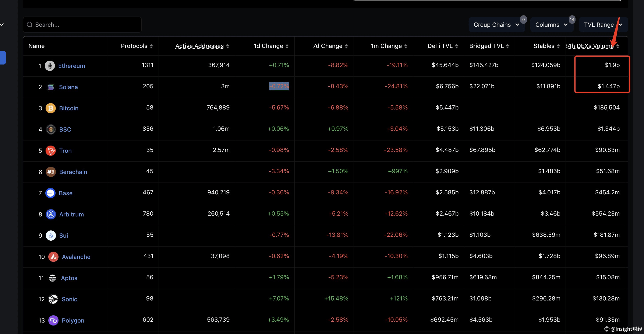Open the Solana chain link
The image size is (644, 334).
[x=68, y=87]
